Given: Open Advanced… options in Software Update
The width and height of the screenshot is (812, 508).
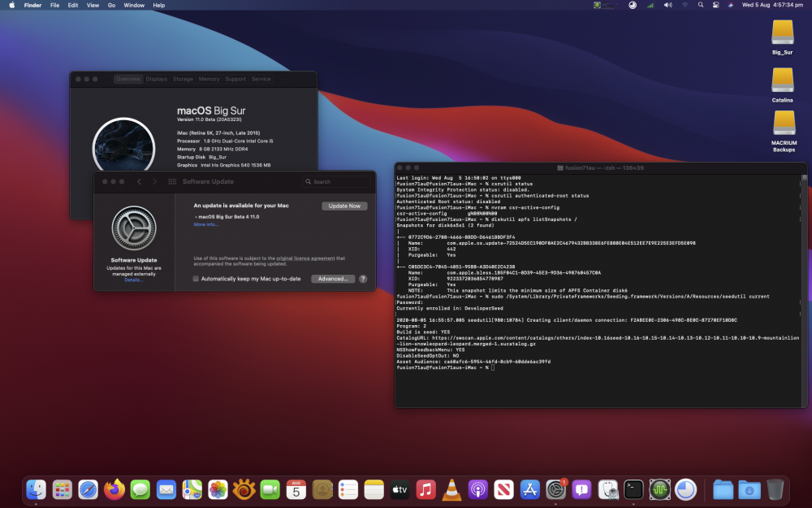Looking at the screenshot, I should point(333,279).
